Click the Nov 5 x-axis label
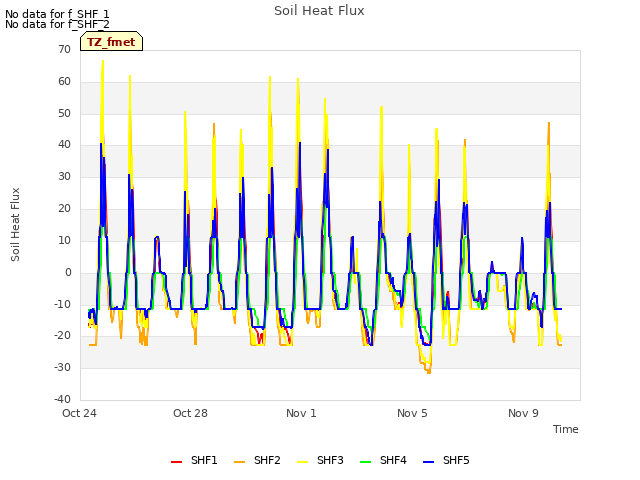The width and height of the screenshot is (640, 480). (x=412, y=413)
